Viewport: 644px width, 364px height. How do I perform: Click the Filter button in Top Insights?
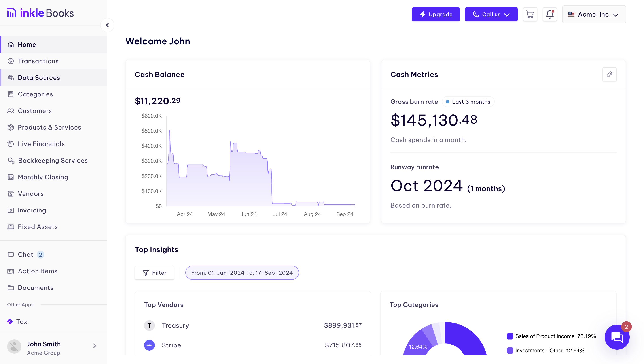154,273
